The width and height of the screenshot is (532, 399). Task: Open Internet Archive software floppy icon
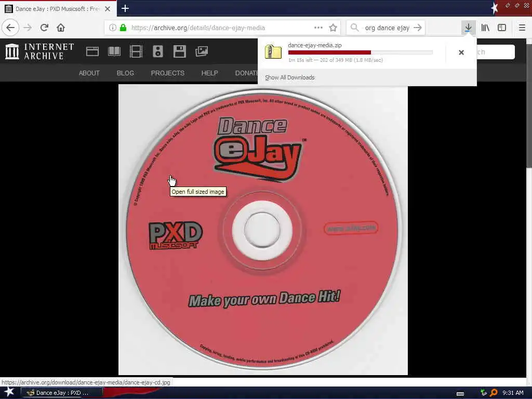[179, 51]
